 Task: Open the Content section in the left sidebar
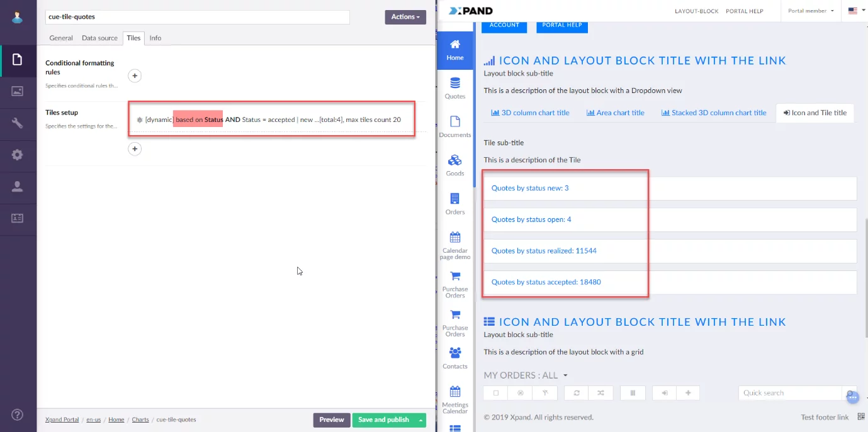(18, 60)
